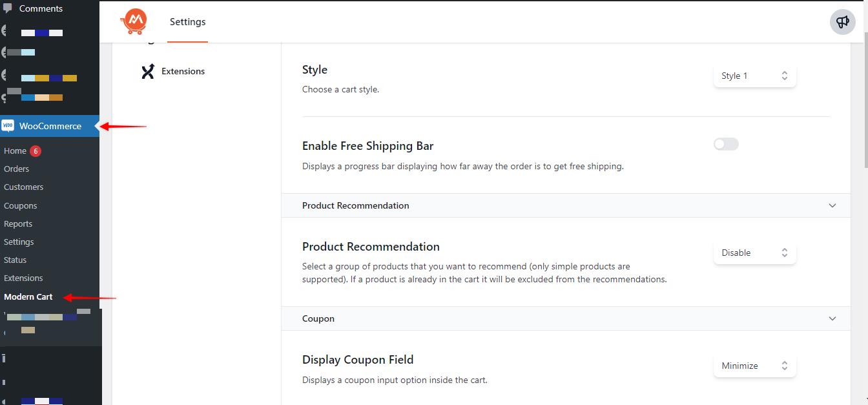
Task: Click the Comments speech bubble icon
Action: pos(8,8)
